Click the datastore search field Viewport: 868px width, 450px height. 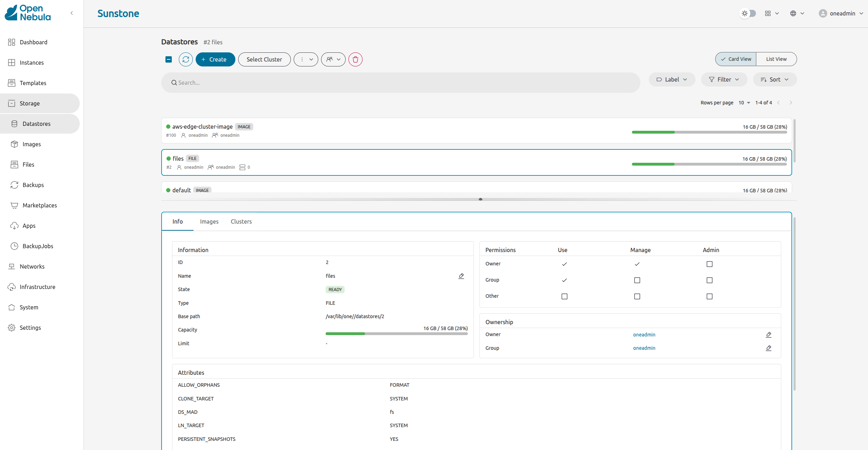pyautogui.click(x=400, y=83)
